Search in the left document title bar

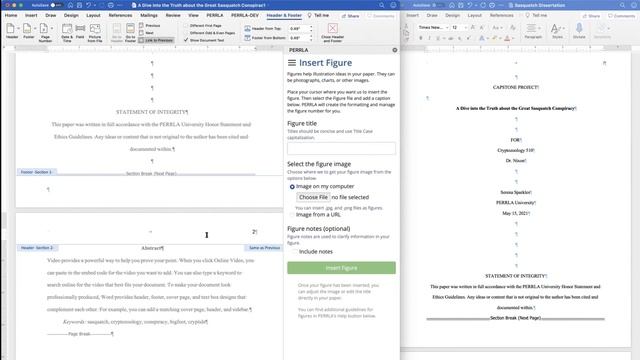tap(382, 5)
